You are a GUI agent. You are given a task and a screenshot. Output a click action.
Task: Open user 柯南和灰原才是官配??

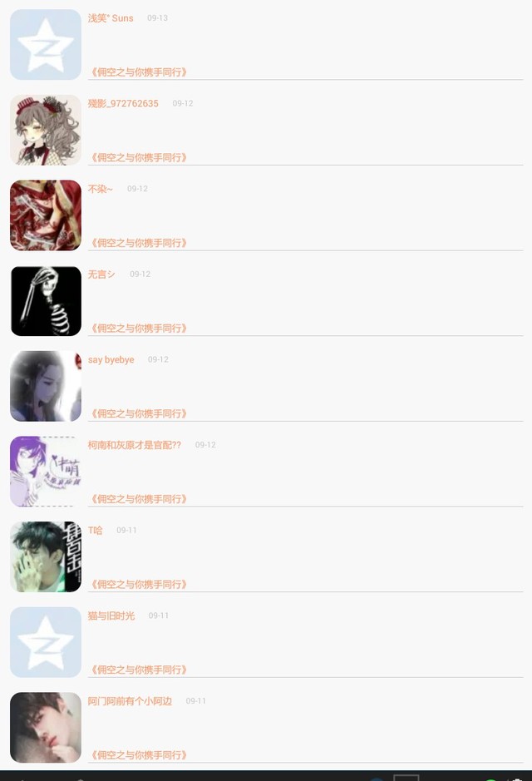[135, 445]
